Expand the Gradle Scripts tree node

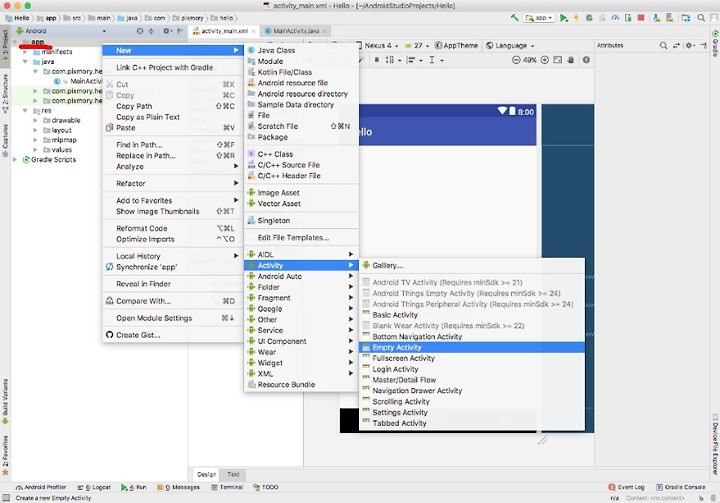(16, 160)
